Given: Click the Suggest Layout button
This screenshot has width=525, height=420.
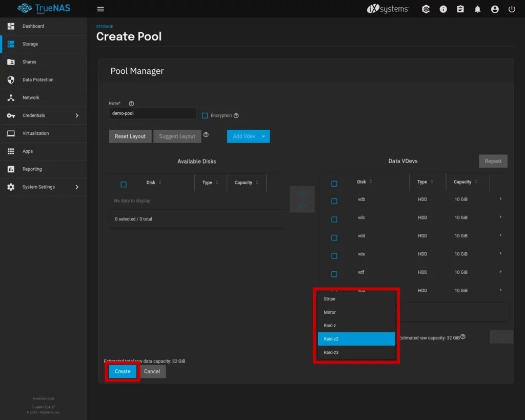Looking at the screenshot, I should click(x=177, y=136).
